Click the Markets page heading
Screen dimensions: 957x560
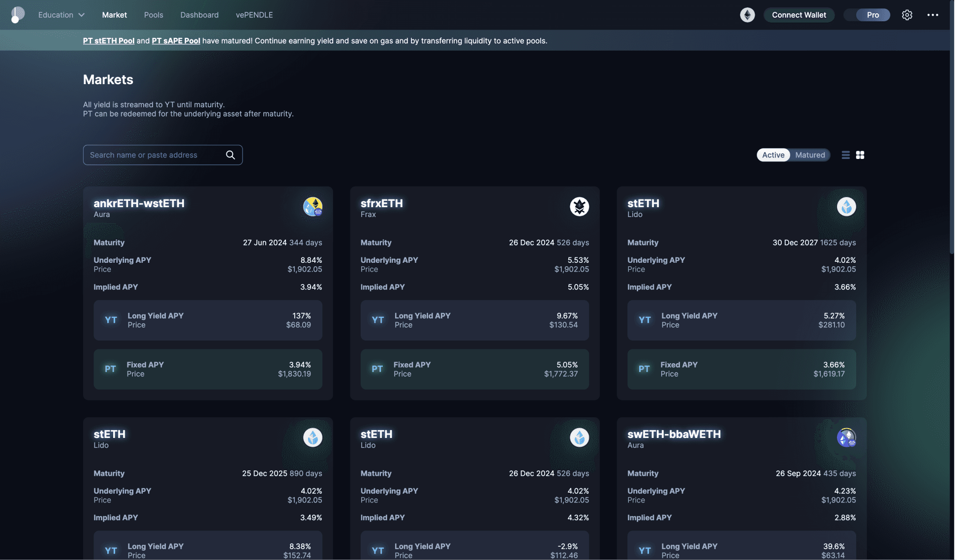point(108,80)
